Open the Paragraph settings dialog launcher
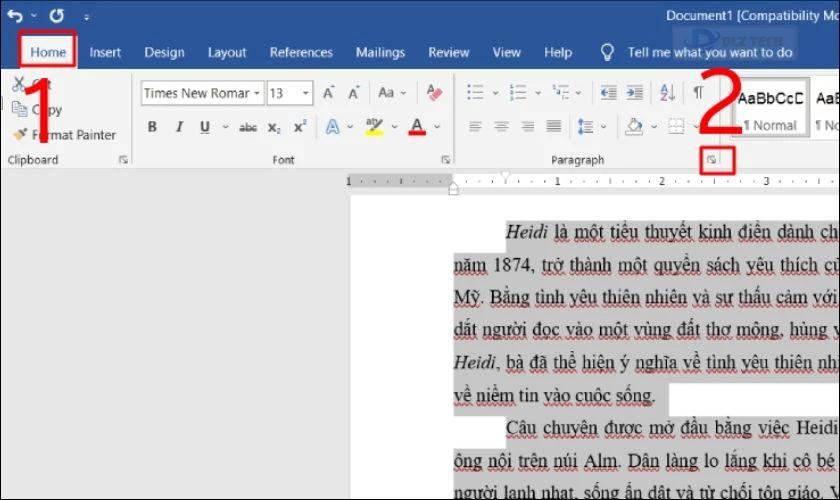The image size is (840, 500). point(711,160)
